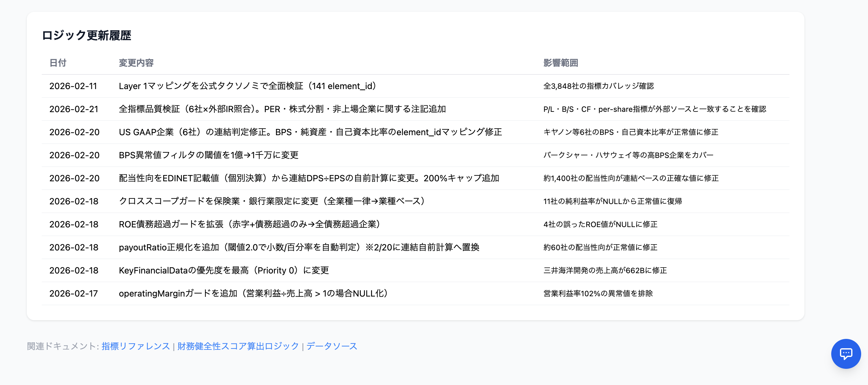The image size is (868, 385).
Task: Click the 日付 column header
Action: click(58, 63)
